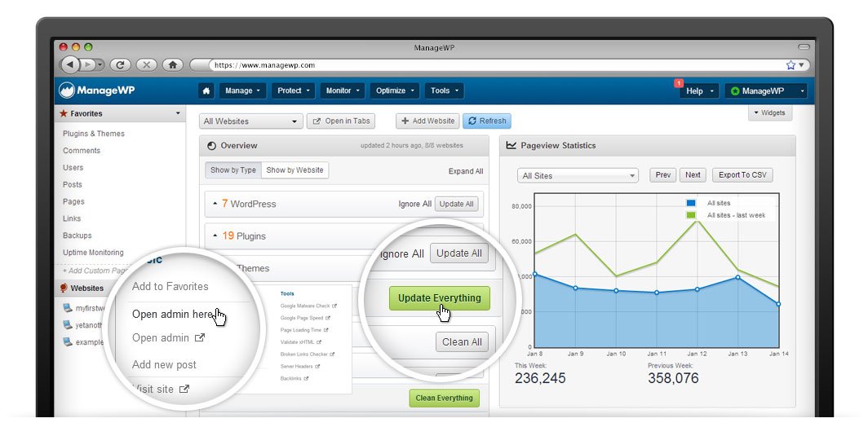Toggle Show by Type view

233,170
